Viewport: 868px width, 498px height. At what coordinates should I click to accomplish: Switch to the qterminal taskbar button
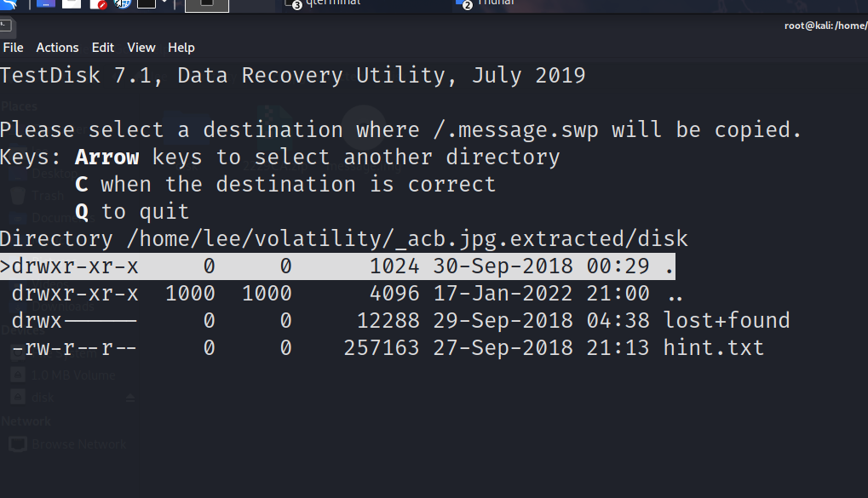pyautogui.click(x=332, y=4)
